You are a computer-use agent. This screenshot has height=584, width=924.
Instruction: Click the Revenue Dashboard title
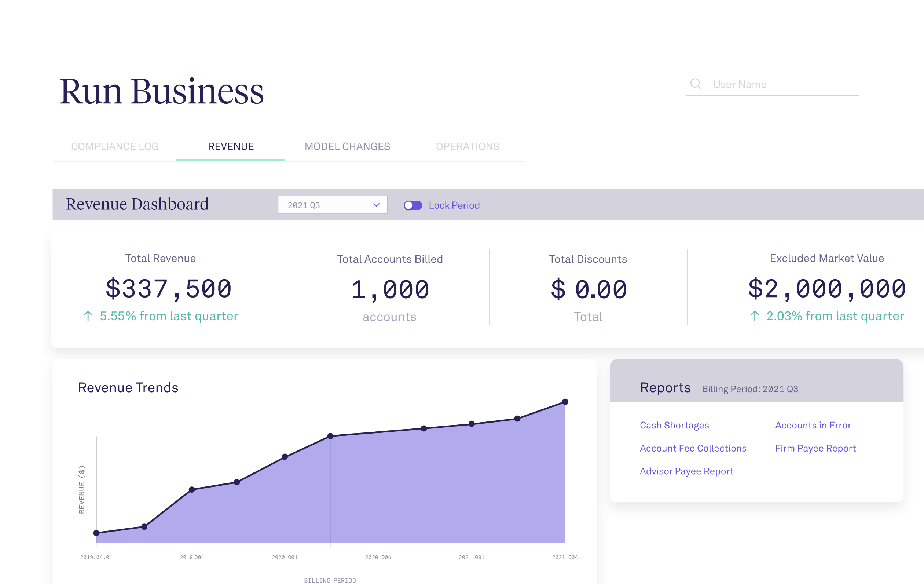point(137,204)
